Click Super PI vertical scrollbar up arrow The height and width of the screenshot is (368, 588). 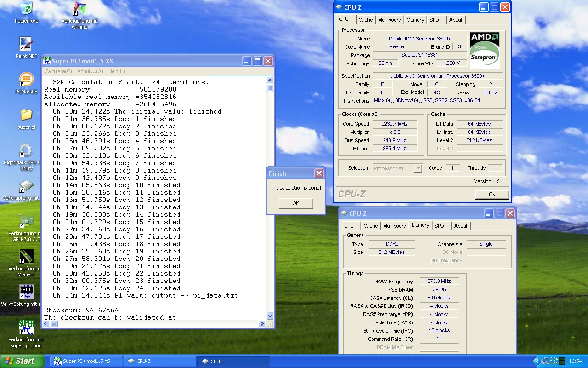pos(270,80)
